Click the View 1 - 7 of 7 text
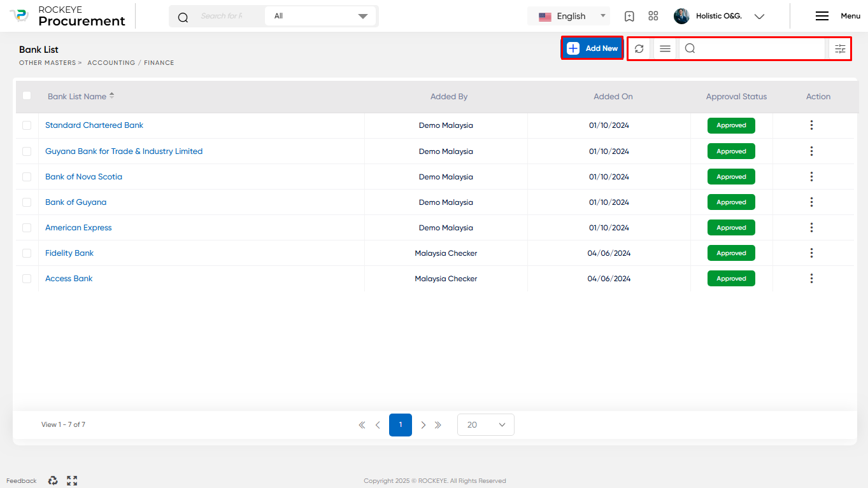868x488 pixels. click(63, 424)
